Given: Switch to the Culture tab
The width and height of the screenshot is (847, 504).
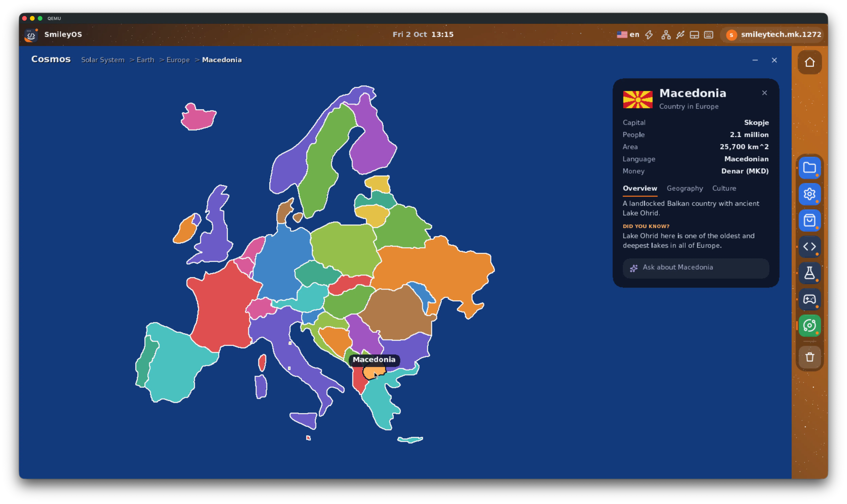Looking at the screenshot, I should coord(724,188).
